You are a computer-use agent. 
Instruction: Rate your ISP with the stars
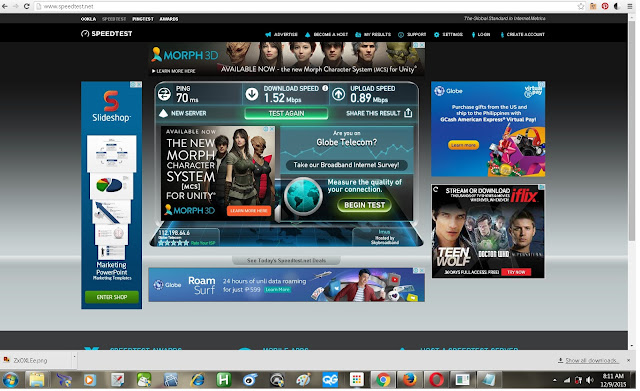coord(173,243)
